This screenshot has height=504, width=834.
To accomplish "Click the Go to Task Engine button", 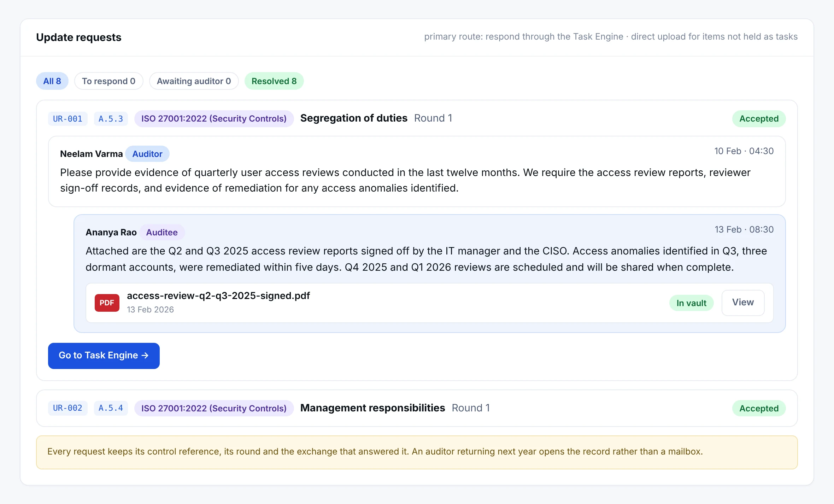I will click(104, 356).
